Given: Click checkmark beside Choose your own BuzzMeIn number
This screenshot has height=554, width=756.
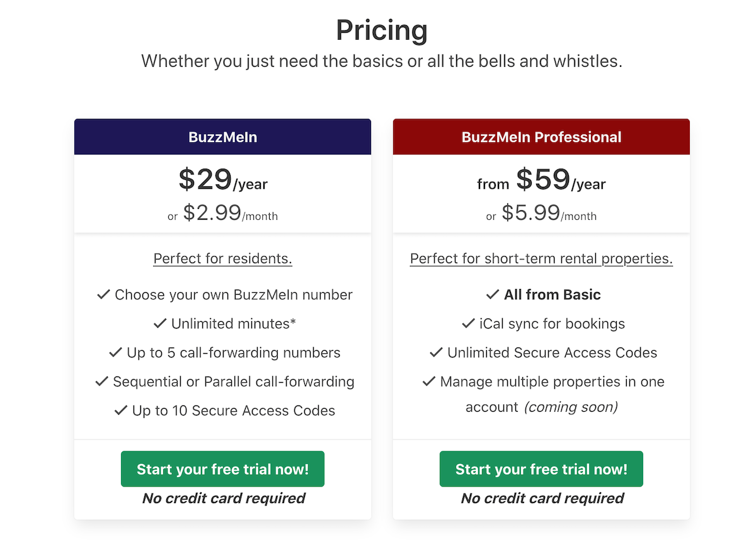Looking at the screenshot, I should coord(103,295).
